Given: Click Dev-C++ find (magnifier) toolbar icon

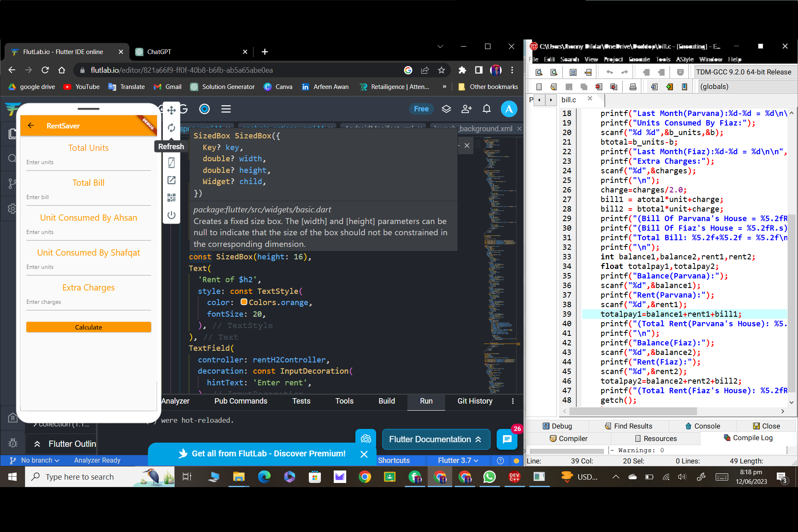Looking at the screenshot, I should (539, 72).
